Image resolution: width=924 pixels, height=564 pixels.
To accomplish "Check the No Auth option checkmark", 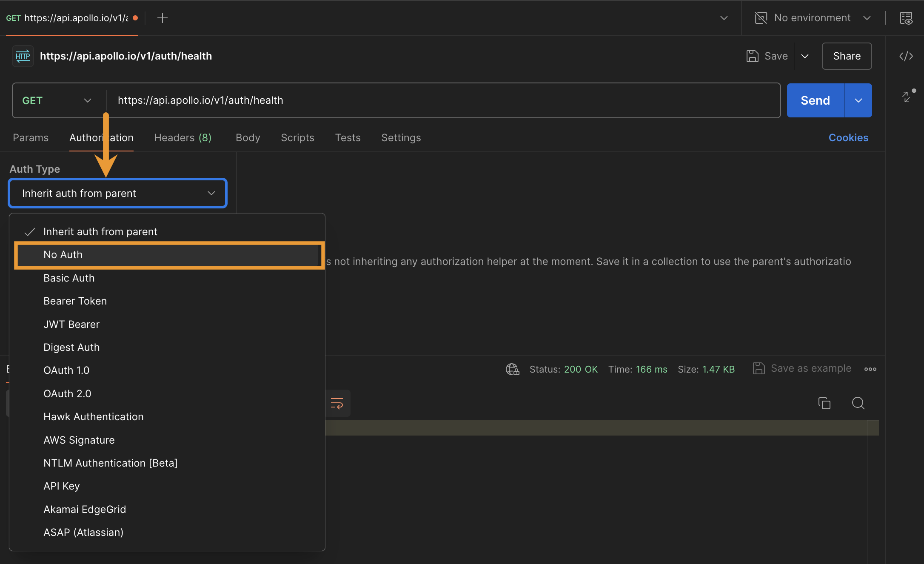I will (30, 254).
